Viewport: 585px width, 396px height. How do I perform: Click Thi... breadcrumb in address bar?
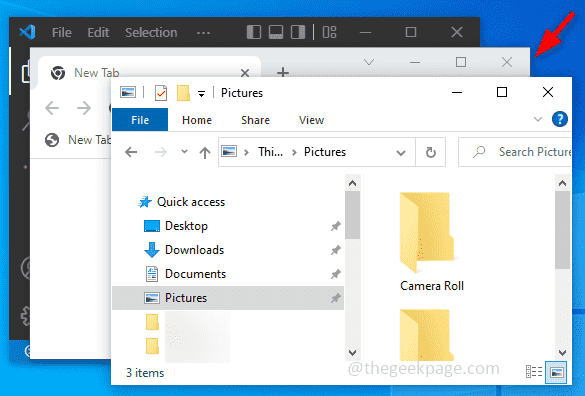click(270, 152)
